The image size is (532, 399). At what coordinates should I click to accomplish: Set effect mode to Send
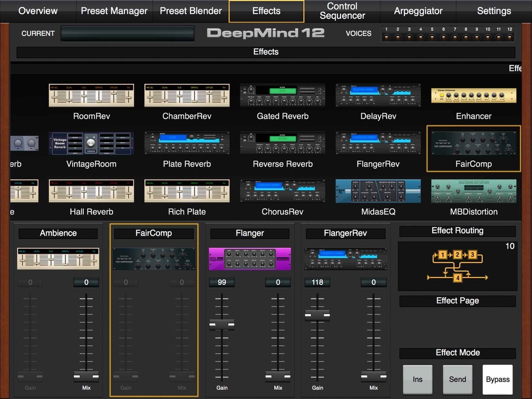point(458,379)
